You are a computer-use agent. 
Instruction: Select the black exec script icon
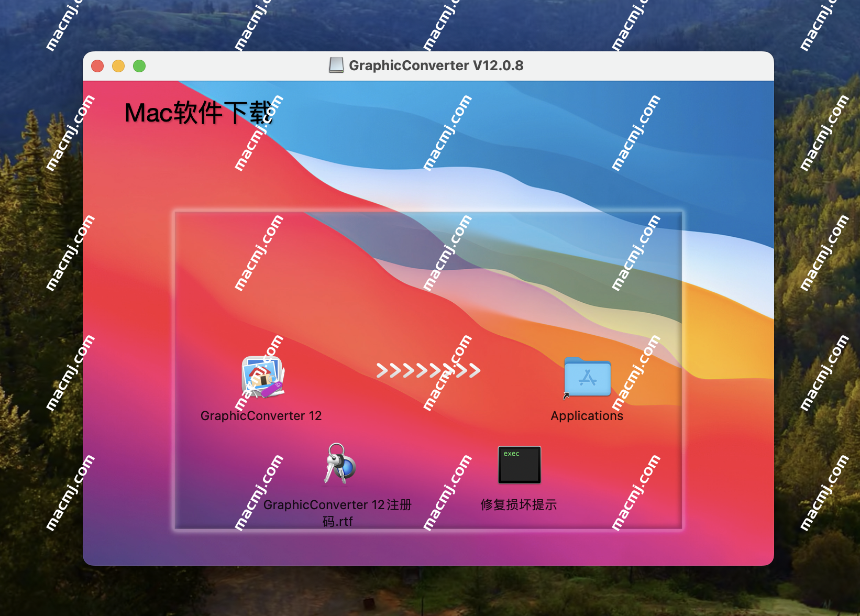tap(519, 465)
